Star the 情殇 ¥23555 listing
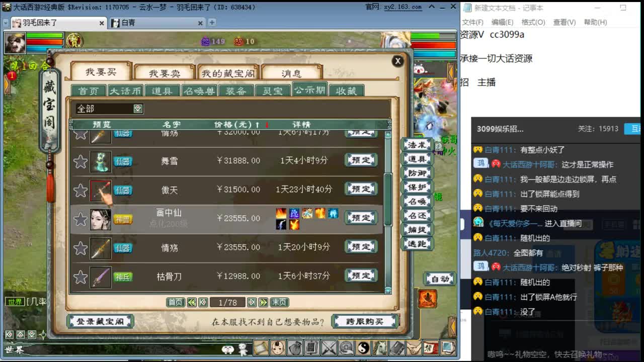644x362 pixels. click(x=80, y=248)
